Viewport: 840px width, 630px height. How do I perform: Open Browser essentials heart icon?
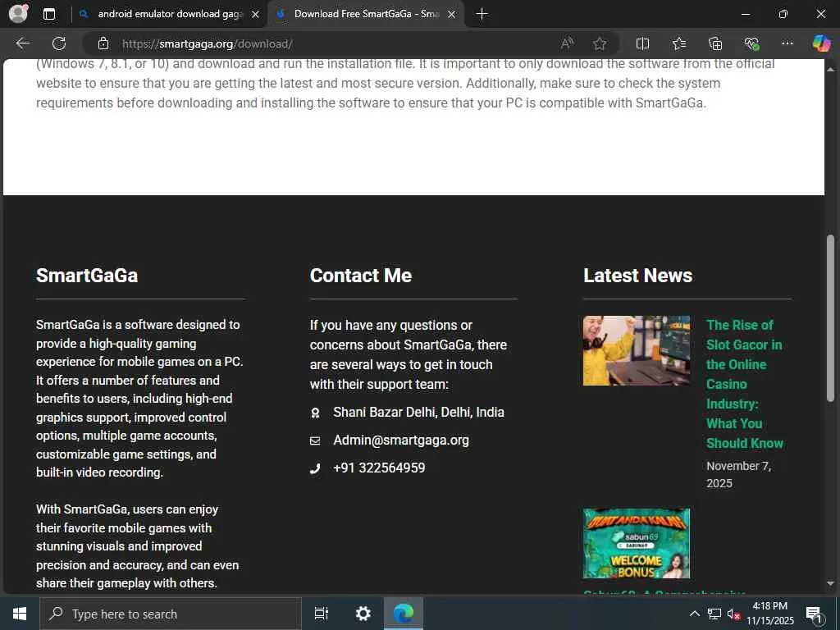click(751, 43)
